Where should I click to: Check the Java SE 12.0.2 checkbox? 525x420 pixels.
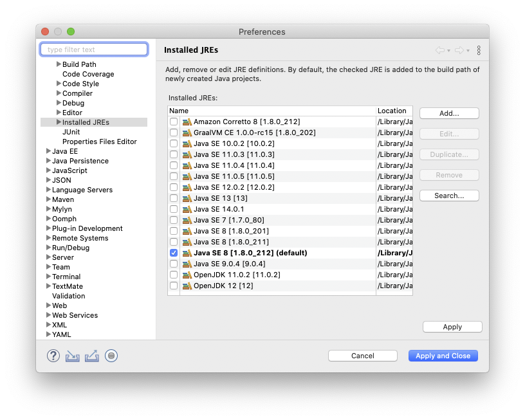tap(174, 187)
